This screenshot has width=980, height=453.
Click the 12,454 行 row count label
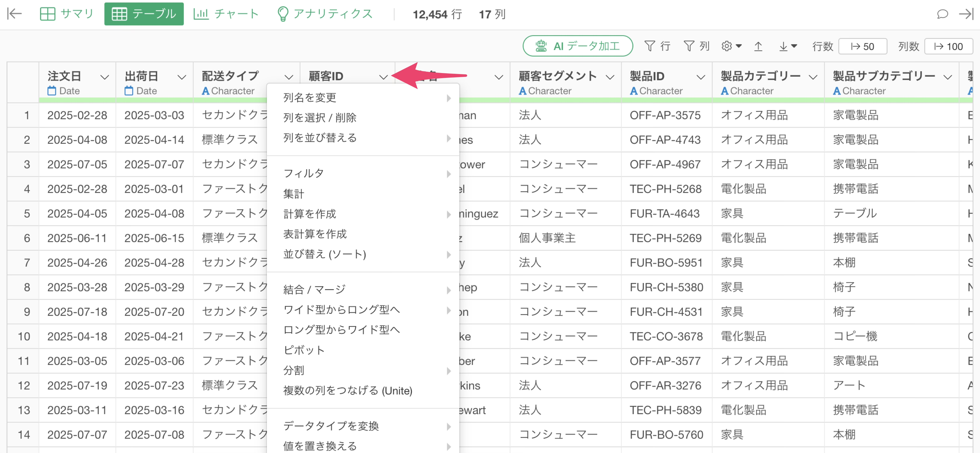(x=437, y=15)
